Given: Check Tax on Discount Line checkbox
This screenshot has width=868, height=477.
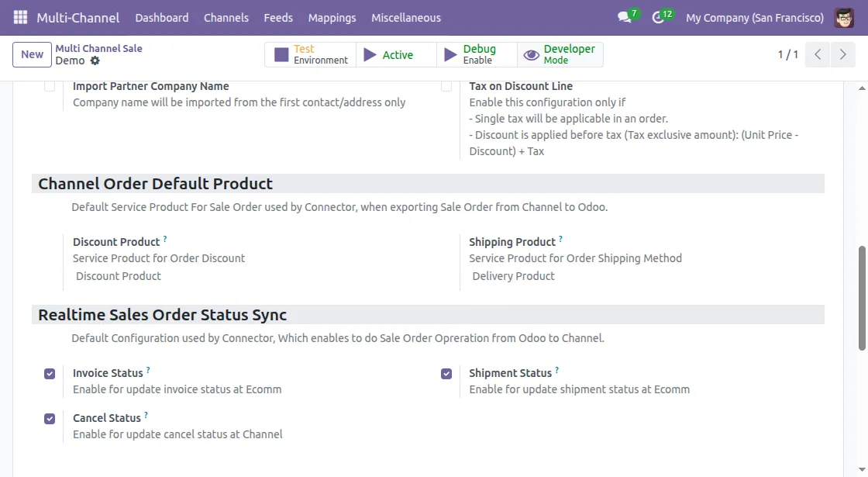Looking at the screenshot, I should [x=446, y=86].
